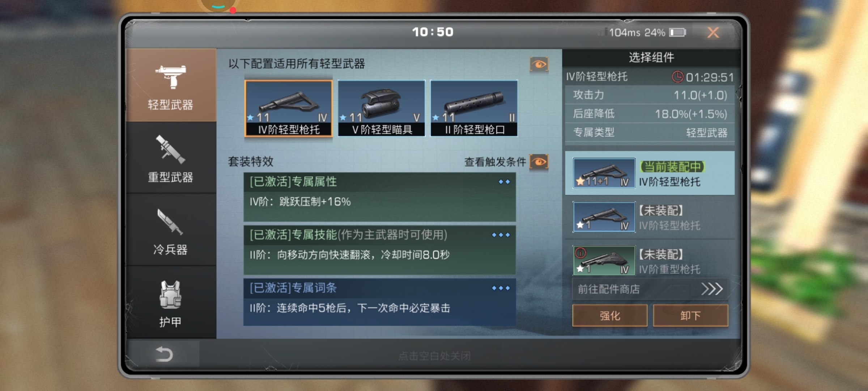Image resolution: width=868 pixels, height=391 pixels.
Task: Select the II阶轻型枪口 muzzle slot
Action: (474, 108)
